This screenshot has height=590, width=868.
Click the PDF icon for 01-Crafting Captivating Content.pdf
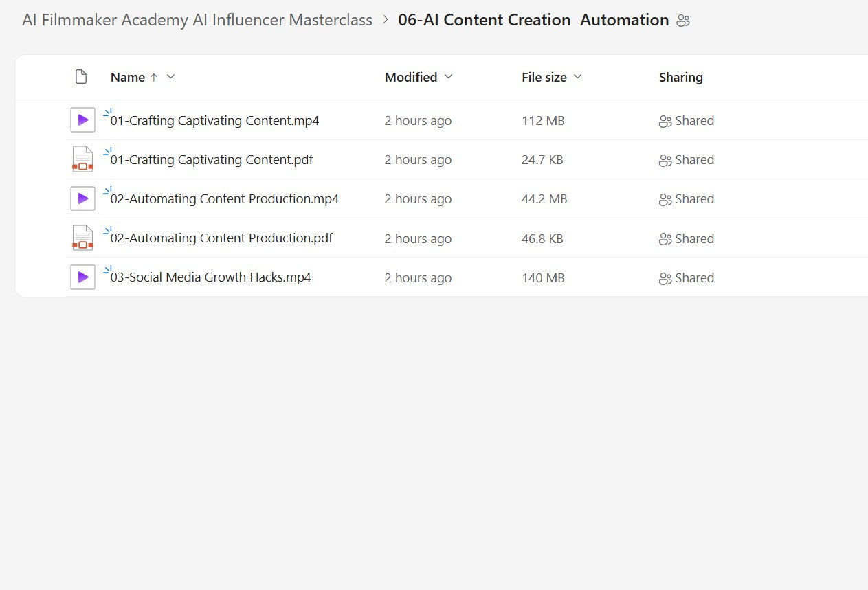pos(82,159)
